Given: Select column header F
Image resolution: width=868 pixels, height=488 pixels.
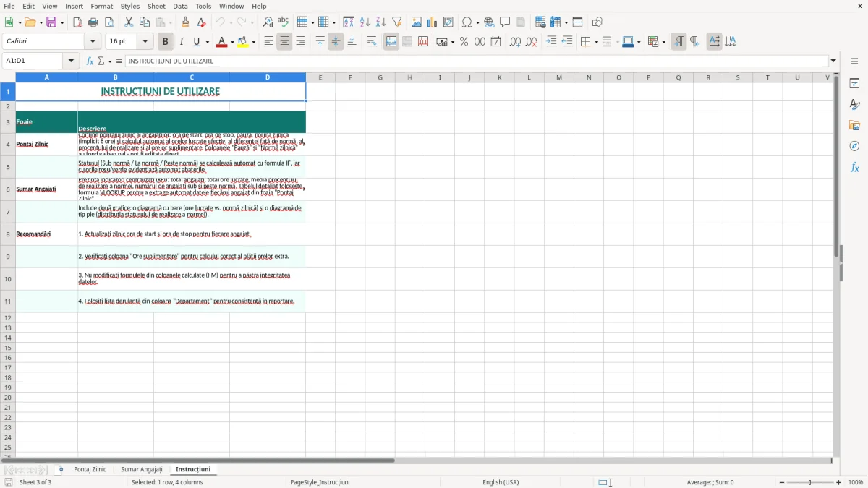Looking at the screenshot, I should 350,77.
